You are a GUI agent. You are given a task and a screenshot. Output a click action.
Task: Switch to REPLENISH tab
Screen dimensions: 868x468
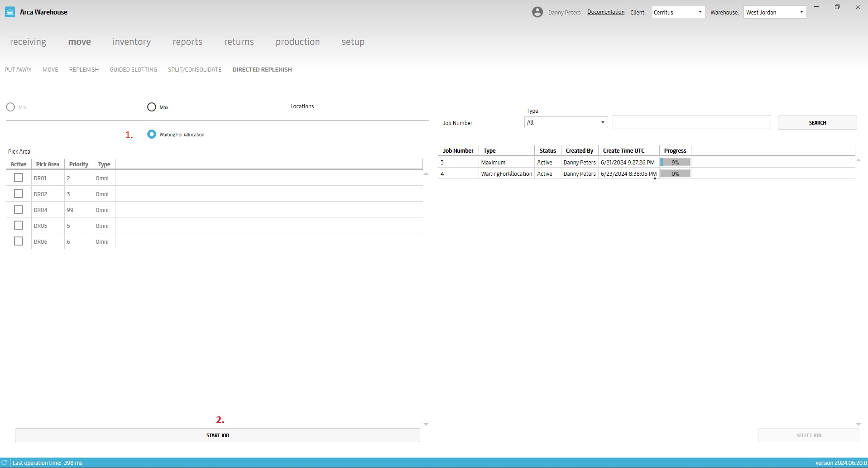pyautogui.click(x=84, y=70)
